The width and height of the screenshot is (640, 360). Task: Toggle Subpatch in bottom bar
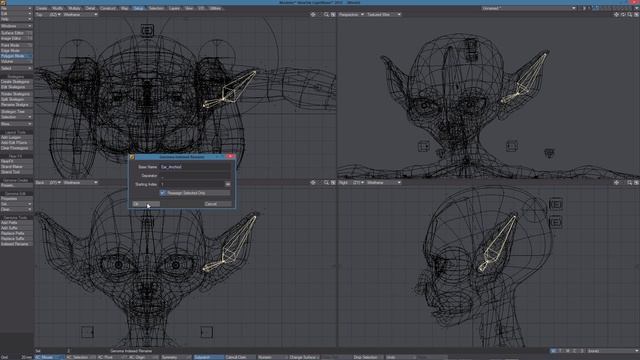(208, 357)
